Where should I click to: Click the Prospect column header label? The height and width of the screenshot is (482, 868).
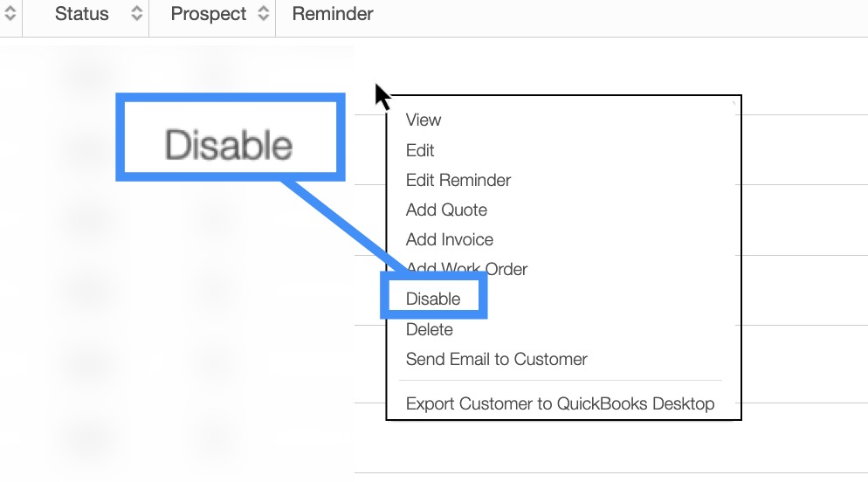coord(209,14)
